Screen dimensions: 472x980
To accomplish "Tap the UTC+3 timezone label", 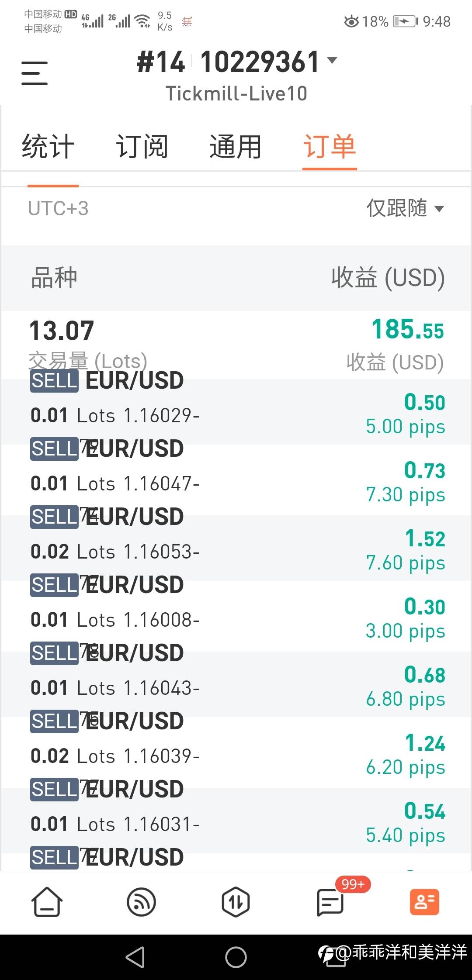I will coord(58,208).
